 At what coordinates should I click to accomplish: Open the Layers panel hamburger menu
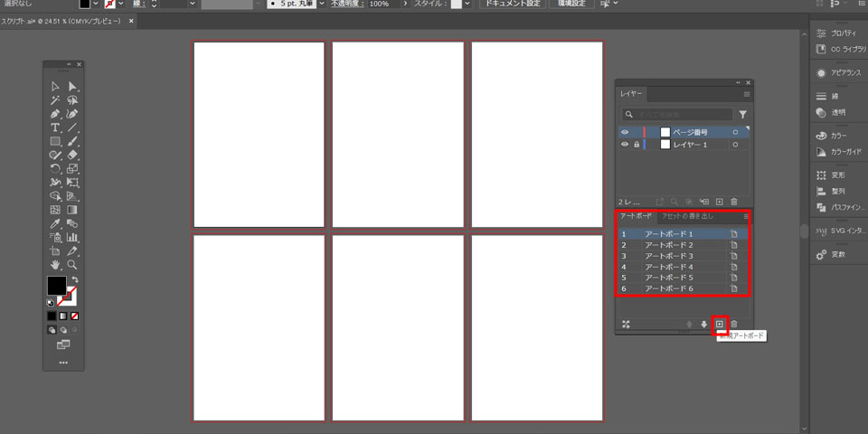tap(746, 94)
